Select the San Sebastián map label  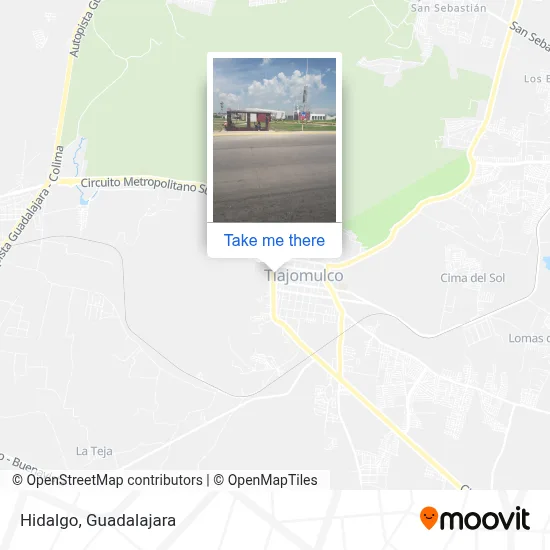[x=449, y=8]
